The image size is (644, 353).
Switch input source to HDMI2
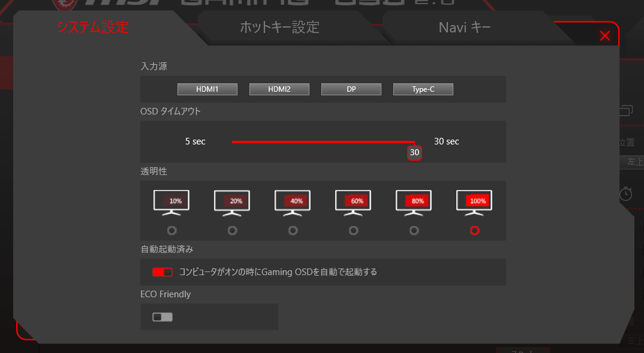tap(279, 89)
